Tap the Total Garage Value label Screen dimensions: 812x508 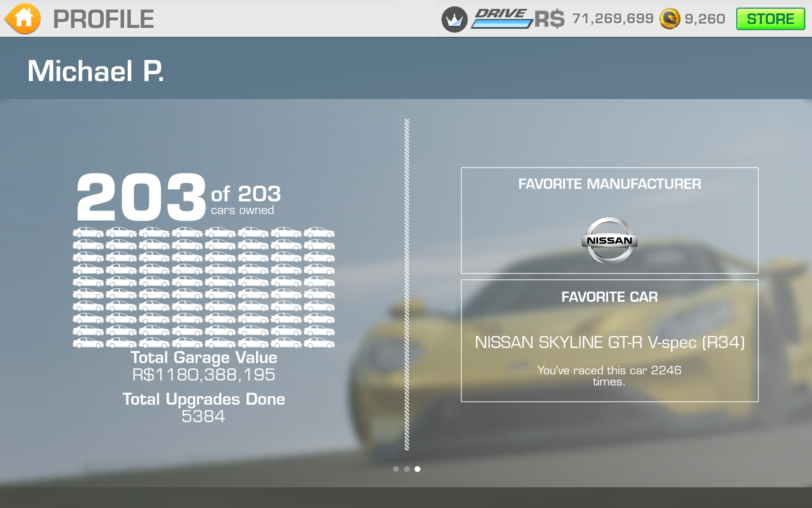pyautogui.click(x=204, y=357)
